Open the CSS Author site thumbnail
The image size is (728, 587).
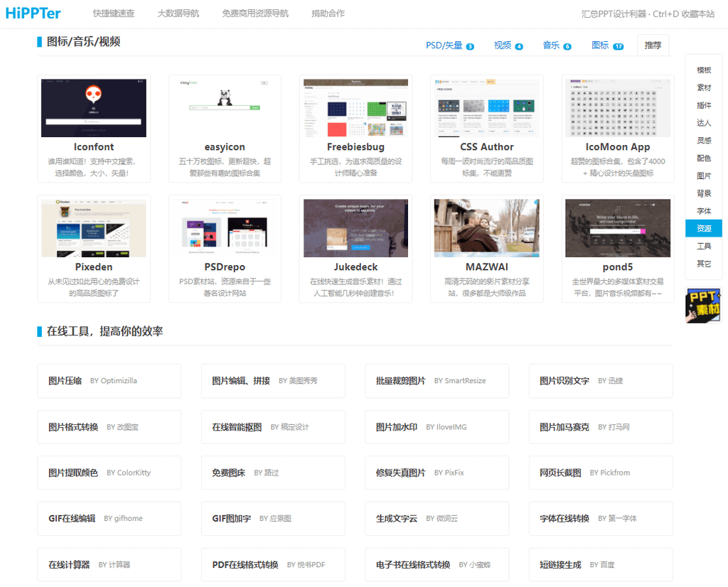[x=486, y=107]
